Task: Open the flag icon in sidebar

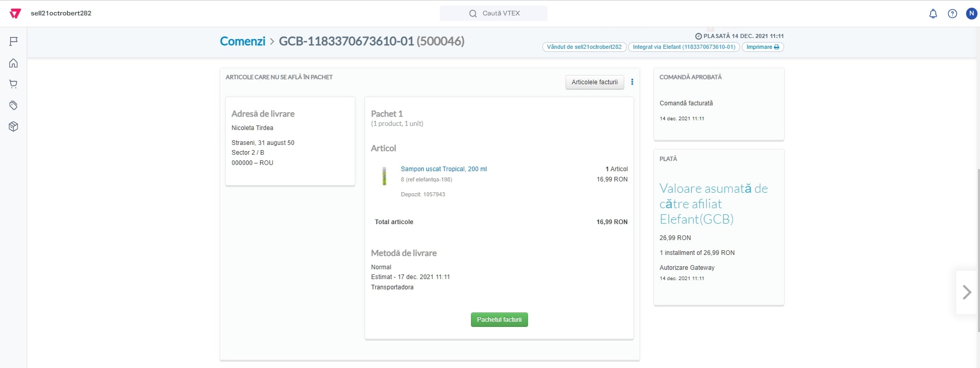Action: (14, 41)
